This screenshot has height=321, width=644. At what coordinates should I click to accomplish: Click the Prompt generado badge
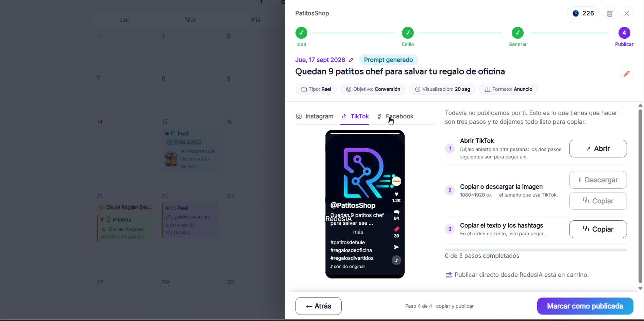[388, 60]
